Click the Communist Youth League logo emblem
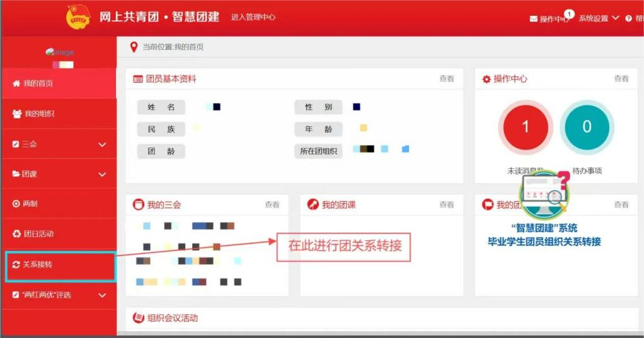The image size is (644, 338). pos(78,17)
